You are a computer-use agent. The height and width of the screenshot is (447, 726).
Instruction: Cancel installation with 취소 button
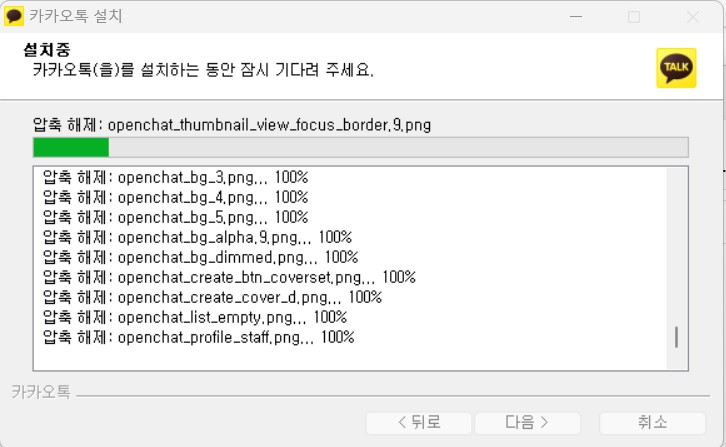click(x=652, y=423)
